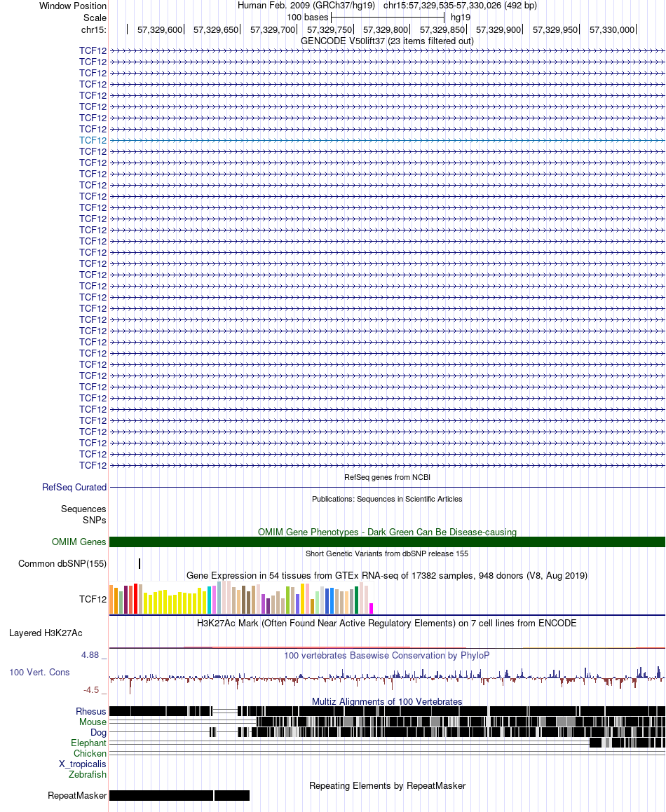Click the OMIM Genes track label
Image resolution: width=666 pixels, height=812 pixels.
(x=79, y=542)
